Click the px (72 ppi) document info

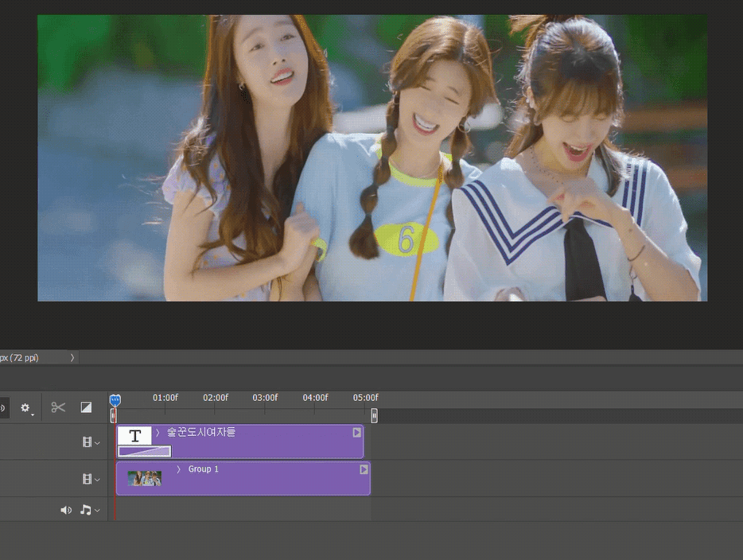point(19,358)
